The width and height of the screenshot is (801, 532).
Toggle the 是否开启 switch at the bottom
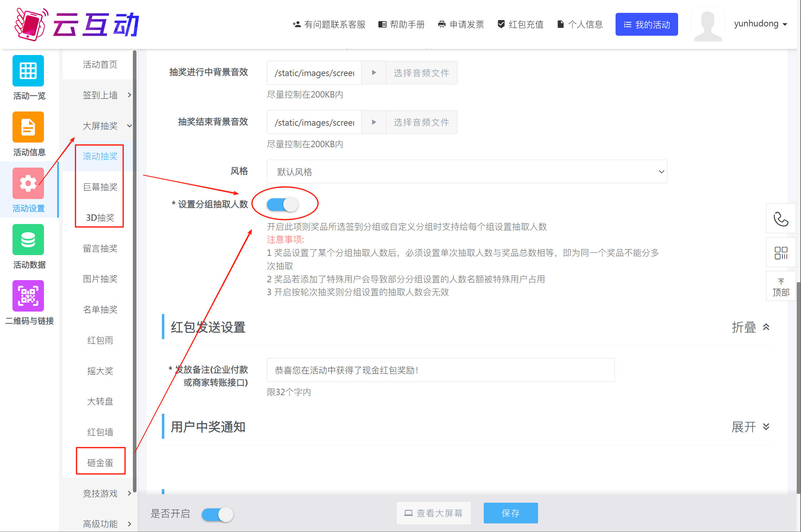pos(217,514)
